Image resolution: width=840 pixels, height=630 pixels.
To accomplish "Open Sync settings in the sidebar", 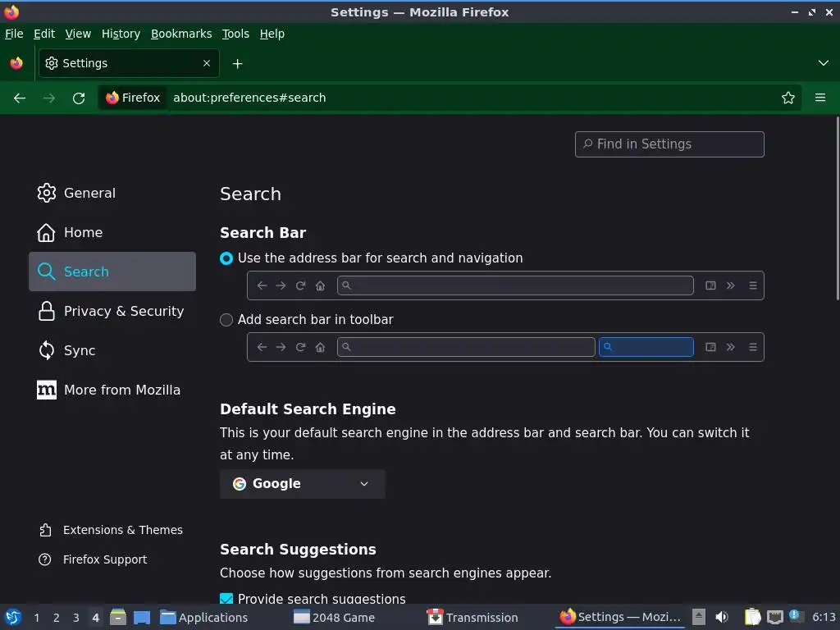I will [x=112, y=350].
